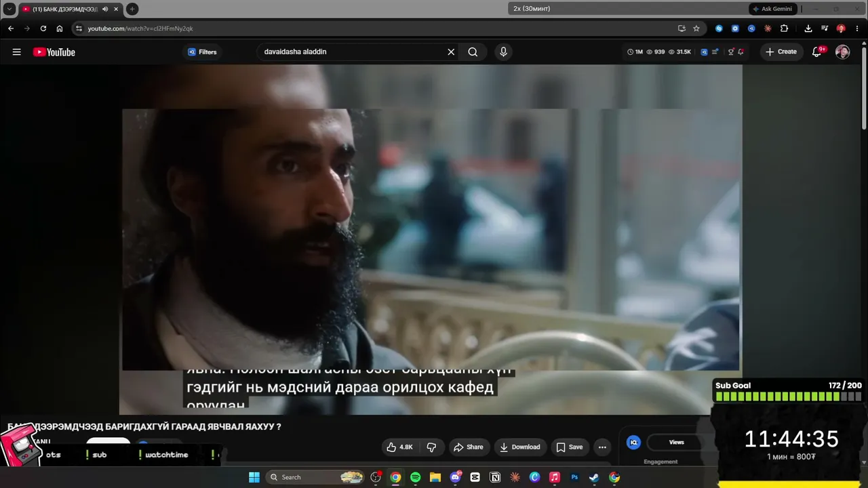Open the media controls icon
868x488 pixels.
click(x=825, y=28)
